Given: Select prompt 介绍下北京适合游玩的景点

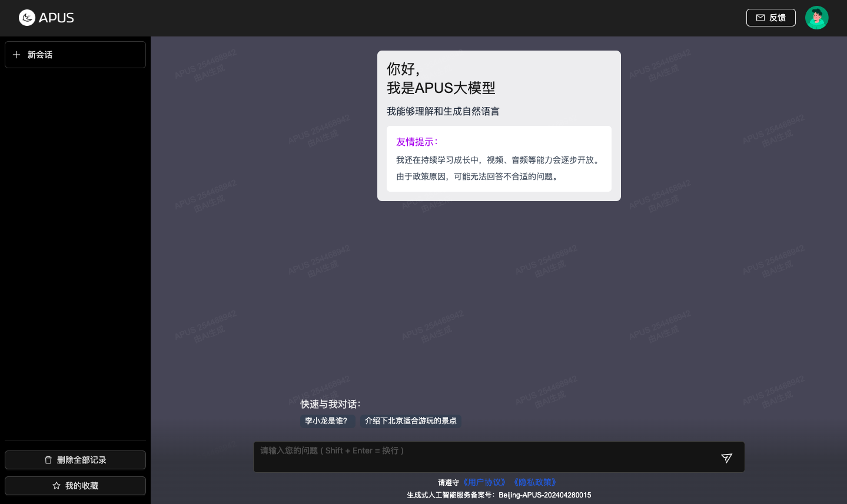Looking at the screenshot, I should pyautogui.click(x=411, y=420).
